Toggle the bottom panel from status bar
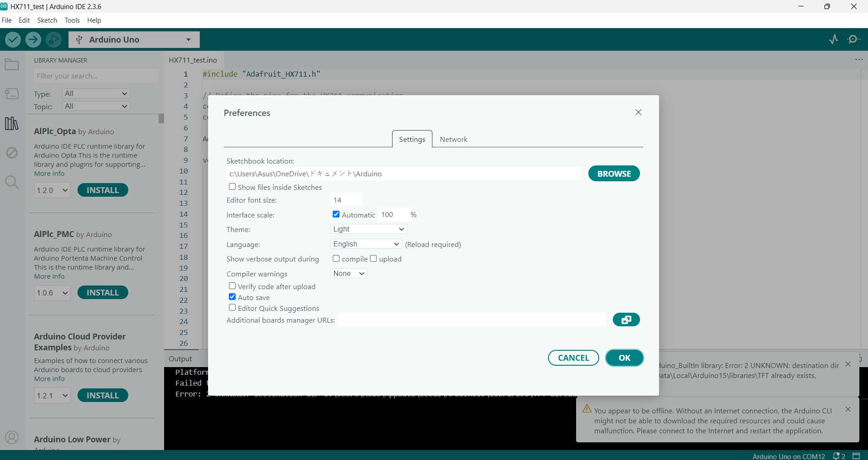Screen dimensions: 868x460 [x=856, y=456]
